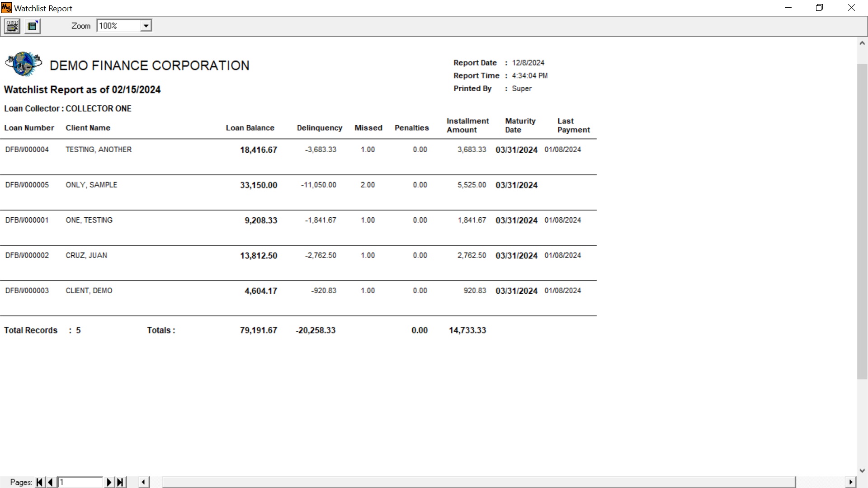Click the horizontal scroll right arrow
This screenshot has height=488, width=868.
pos(850,482)
